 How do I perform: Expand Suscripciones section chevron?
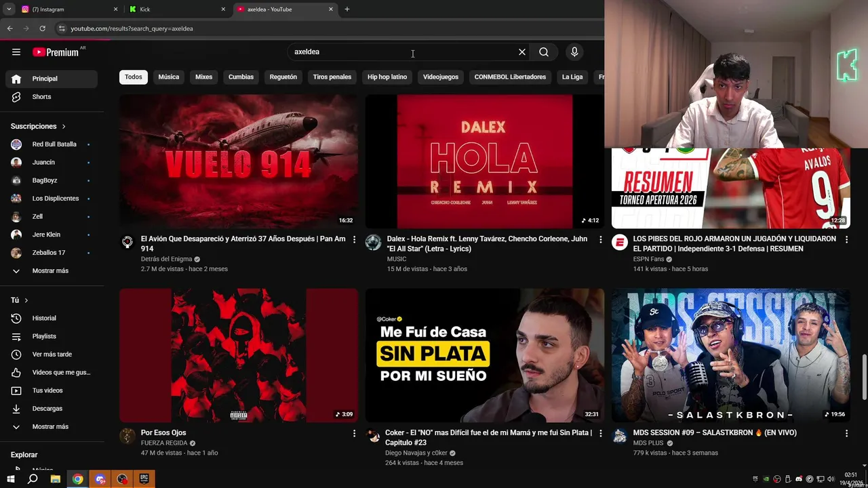[64, 127]
